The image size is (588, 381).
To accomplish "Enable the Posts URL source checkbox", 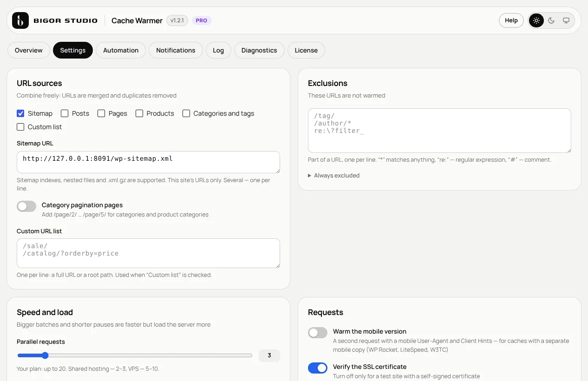I will point(65,113).
